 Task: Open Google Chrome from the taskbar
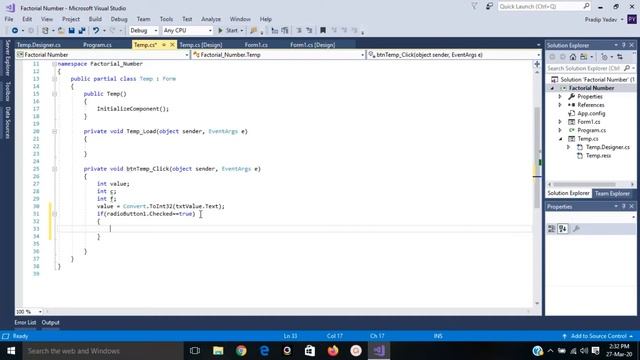pyautogui.click(x=241, y=351)
